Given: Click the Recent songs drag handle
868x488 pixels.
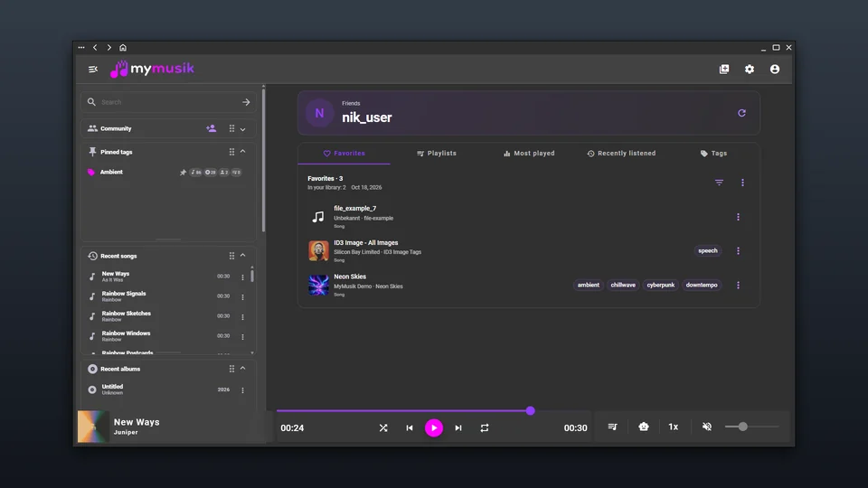Looking at the screenshot, I should [232, 256].
